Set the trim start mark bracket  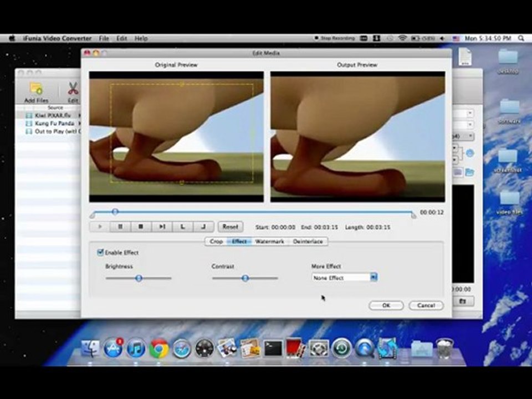(x=182, y=227)
